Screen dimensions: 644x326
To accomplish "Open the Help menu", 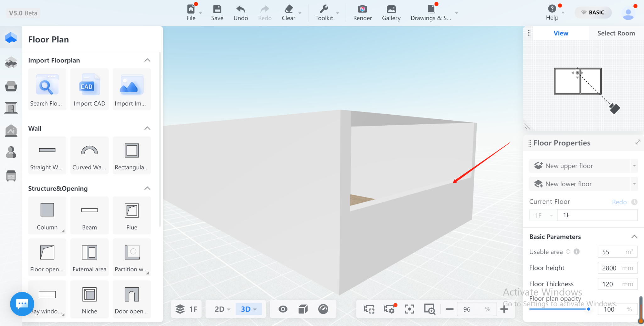I will click(552, 13).
